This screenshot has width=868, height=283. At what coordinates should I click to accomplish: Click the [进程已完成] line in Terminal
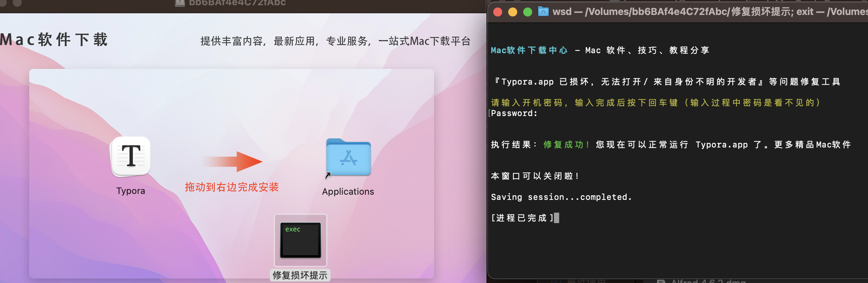(x=522, y=218)
